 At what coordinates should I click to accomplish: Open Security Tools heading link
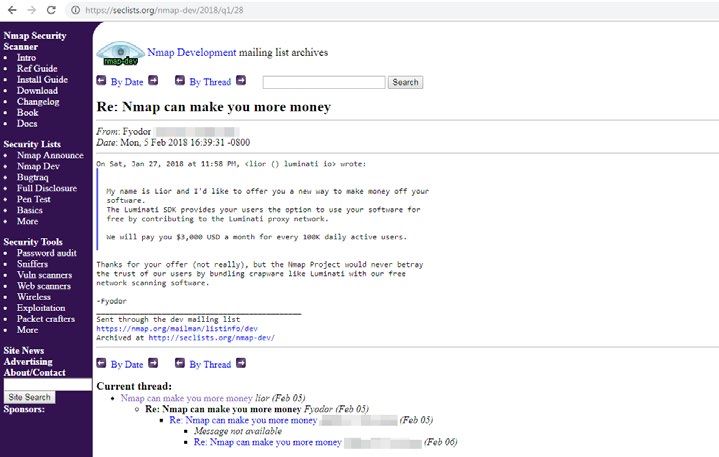coord(33,242)
